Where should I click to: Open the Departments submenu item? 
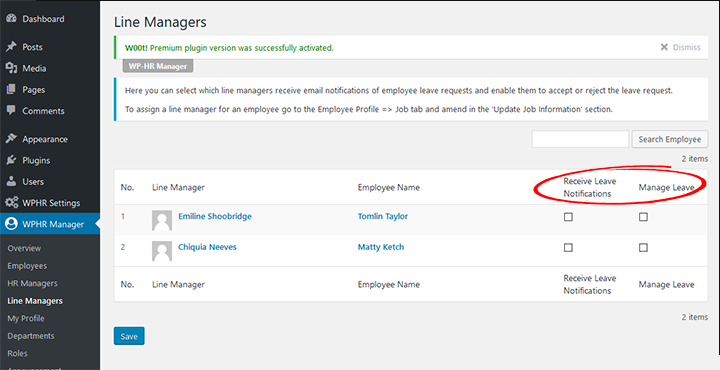coord(31,336)
